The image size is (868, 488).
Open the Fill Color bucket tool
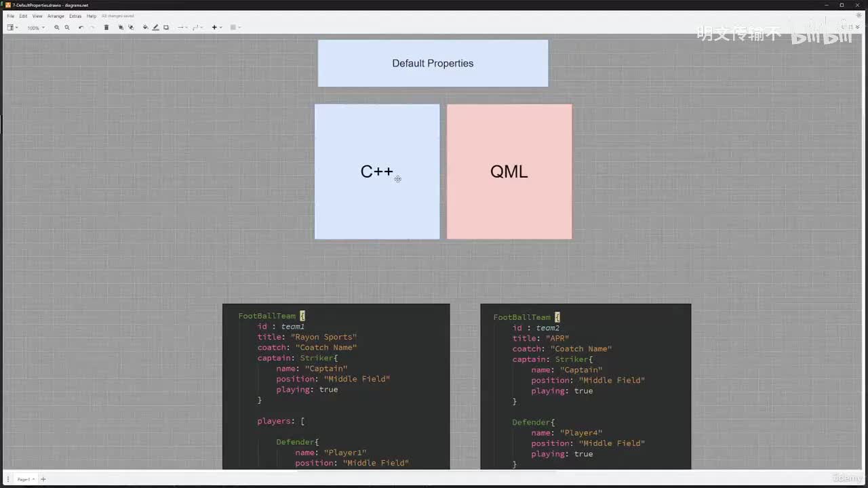click(145, 28)
